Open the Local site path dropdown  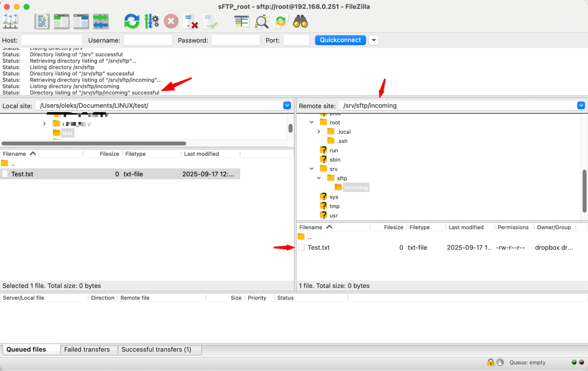287,105
